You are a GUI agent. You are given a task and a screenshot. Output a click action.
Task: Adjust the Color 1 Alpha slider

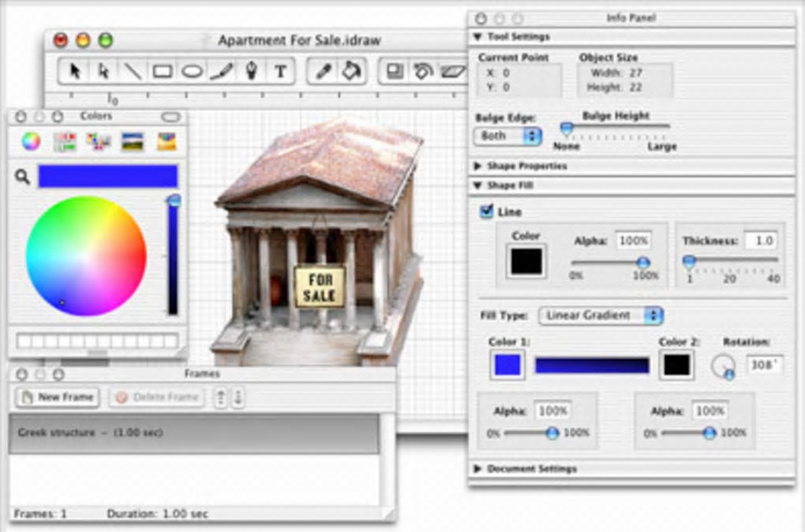click(552, 433)
